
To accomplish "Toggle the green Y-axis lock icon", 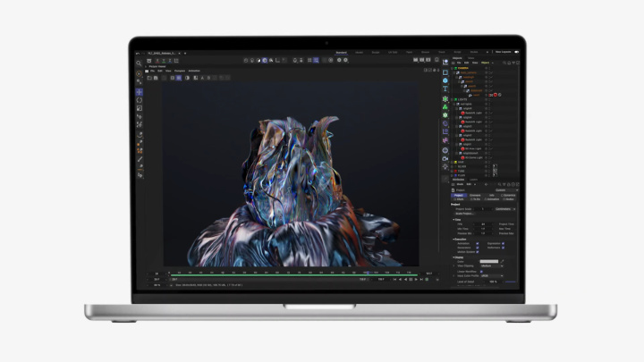I will [164, 61].
